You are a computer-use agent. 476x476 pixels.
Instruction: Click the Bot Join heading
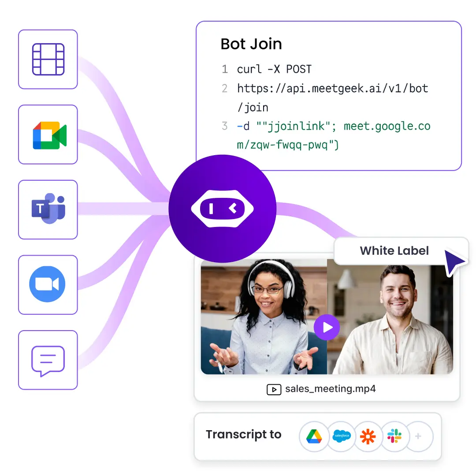(251, 44)
